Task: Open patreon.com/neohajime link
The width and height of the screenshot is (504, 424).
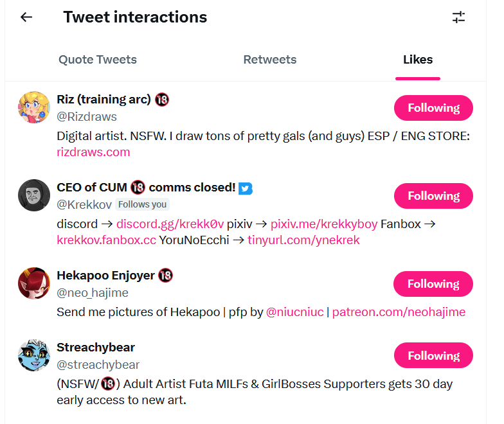Action: click(x=399, y=312)
